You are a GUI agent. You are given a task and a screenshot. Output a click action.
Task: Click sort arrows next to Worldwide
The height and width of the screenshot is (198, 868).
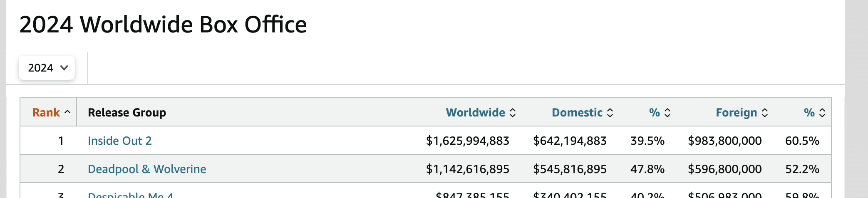(x=513, y=113)
